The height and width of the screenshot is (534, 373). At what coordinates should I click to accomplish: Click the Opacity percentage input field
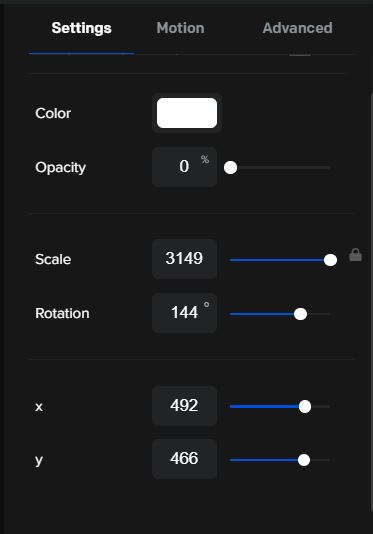[184, 167]
